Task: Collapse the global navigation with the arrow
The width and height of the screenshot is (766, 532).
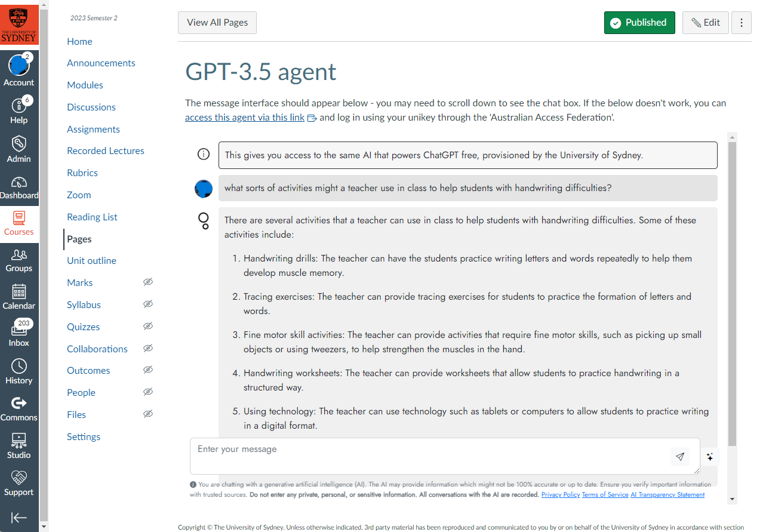Action: pos(19,518)
